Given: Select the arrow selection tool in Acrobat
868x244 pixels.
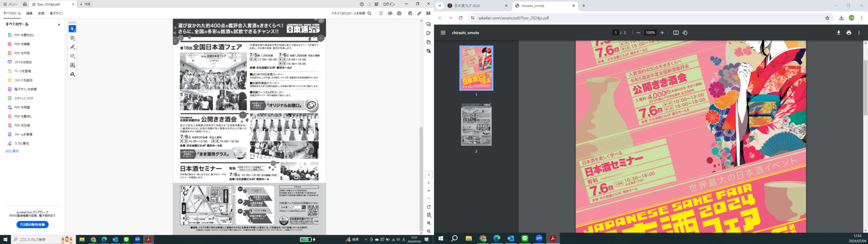Looking at the screenshot, I should pos(72,29).
